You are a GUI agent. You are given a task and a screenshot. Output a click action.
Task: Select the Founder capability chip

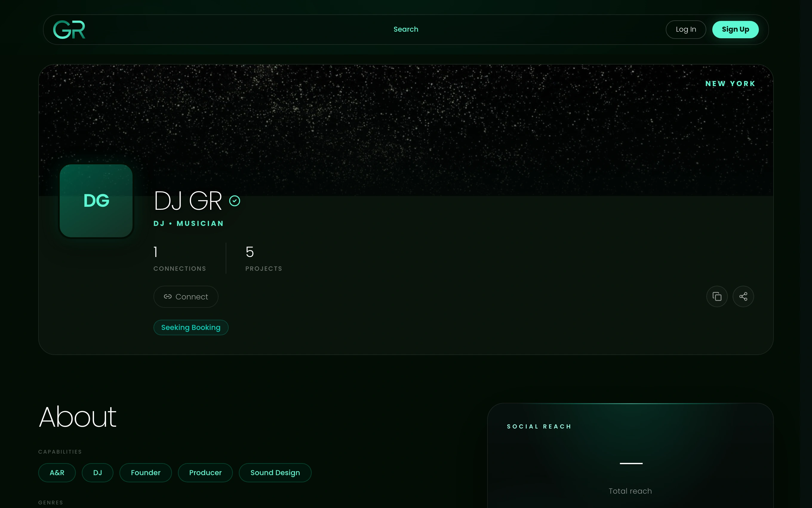pos(146,472)
